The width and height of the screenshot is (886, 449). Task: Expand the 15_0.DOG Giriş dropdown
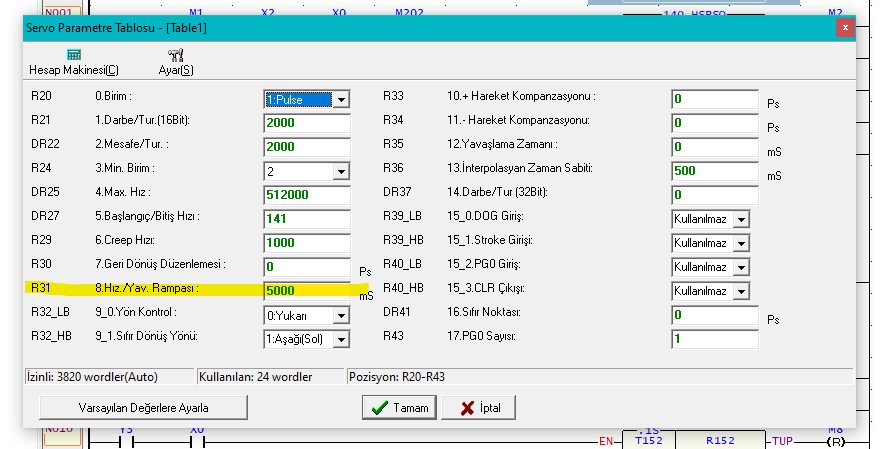(741, 219)
